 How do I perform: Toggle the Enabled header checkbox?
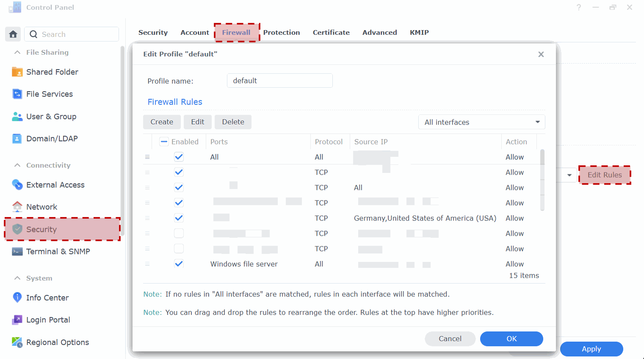click(x=164, y=142)
